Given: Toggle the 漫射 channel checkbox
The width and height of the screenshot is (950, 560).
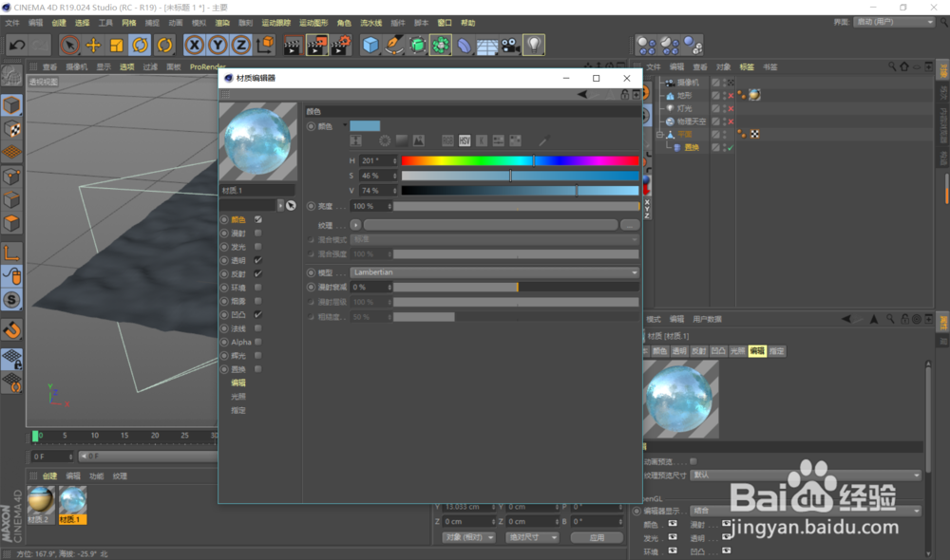Looking at the screenshot, I should pyautogui.click(x=258, y=233).
